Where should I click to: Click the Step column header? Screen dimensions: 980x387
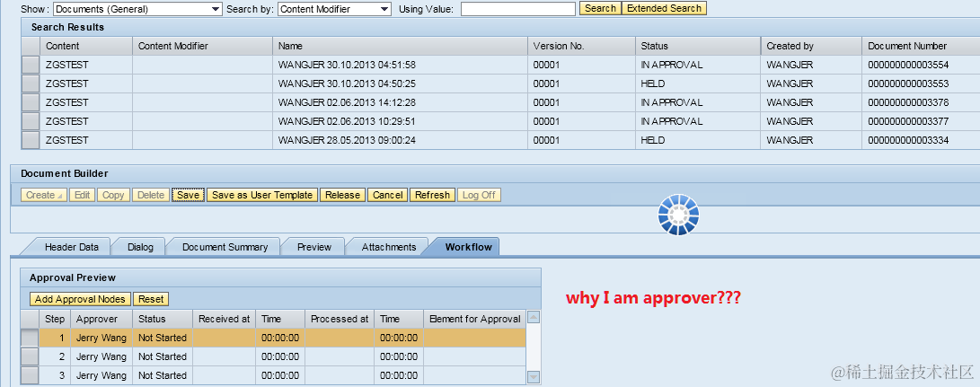click(x=55, y=319)
